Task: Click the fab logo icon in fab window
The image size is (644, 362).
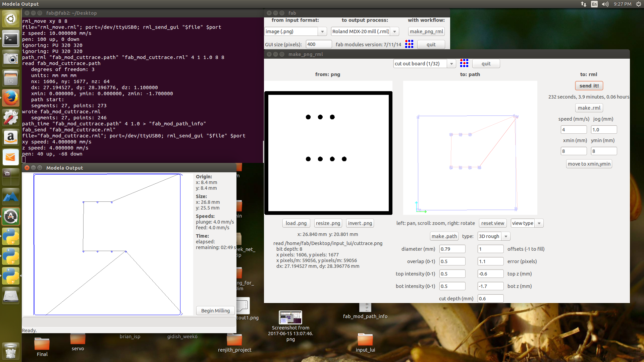Action: pos(409,44)
